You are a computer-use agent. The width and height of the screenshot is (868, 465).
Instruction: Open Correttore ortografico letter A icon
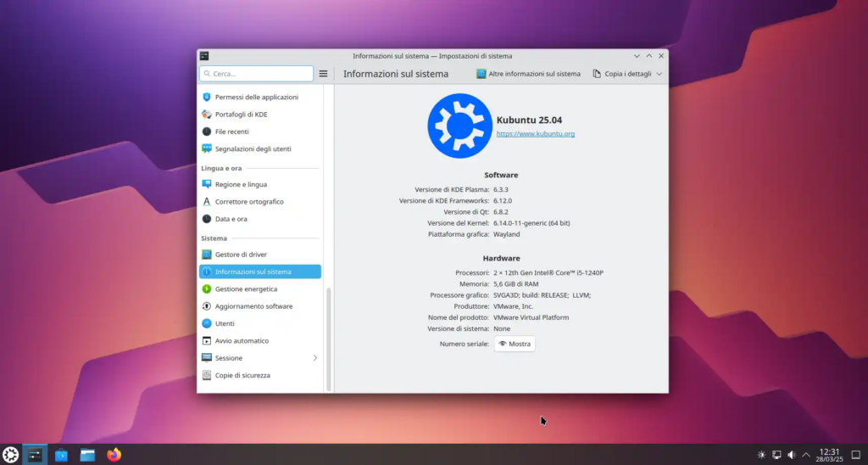point(207,201)
